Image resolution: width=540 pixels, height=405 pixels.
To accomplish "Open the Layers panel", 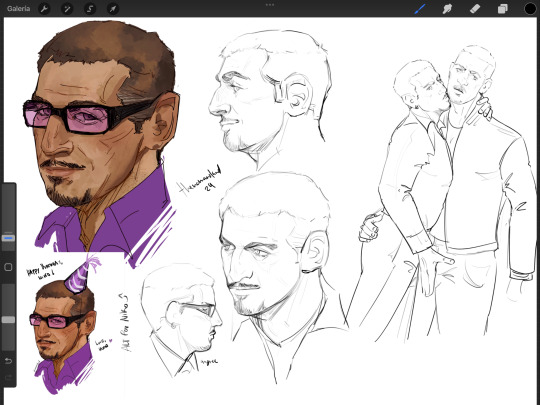I will [502, 9].
